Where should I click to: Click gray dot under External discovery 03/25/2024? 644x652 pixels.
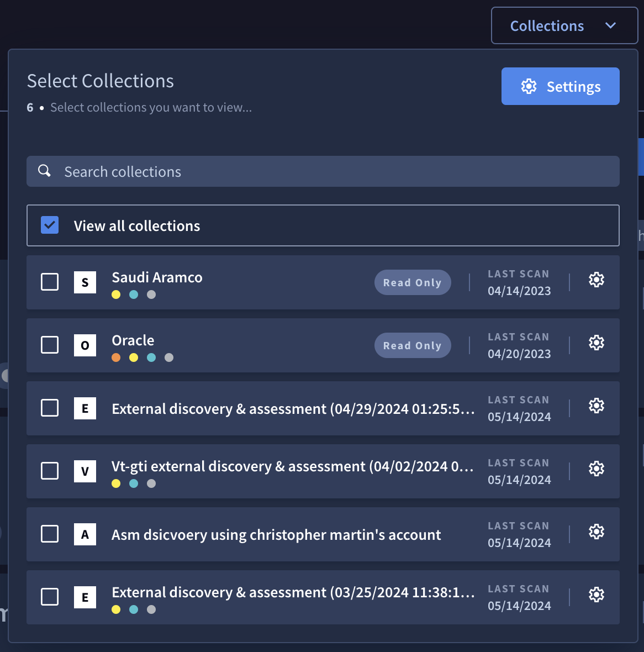coord(151,609)
